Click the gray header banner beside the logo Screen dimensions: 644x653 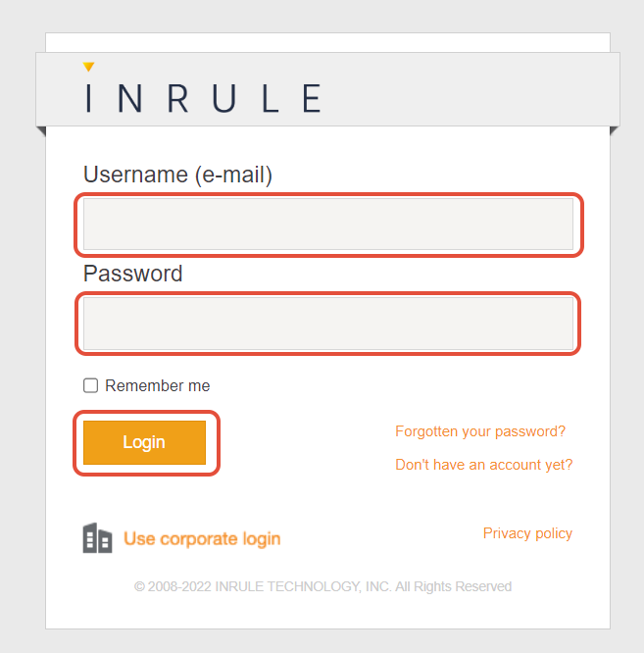[471, 90]
